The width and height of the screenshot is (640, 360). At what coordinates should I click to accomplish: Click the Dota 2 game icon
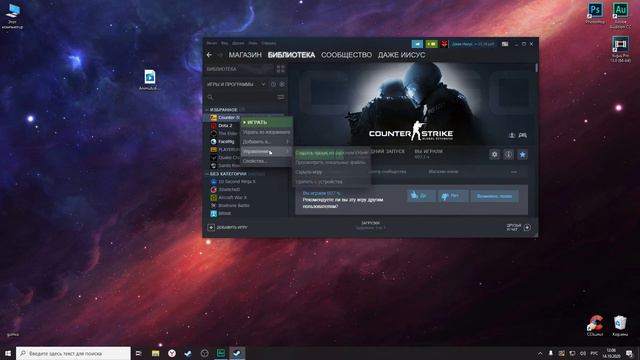tap(213, 126)
